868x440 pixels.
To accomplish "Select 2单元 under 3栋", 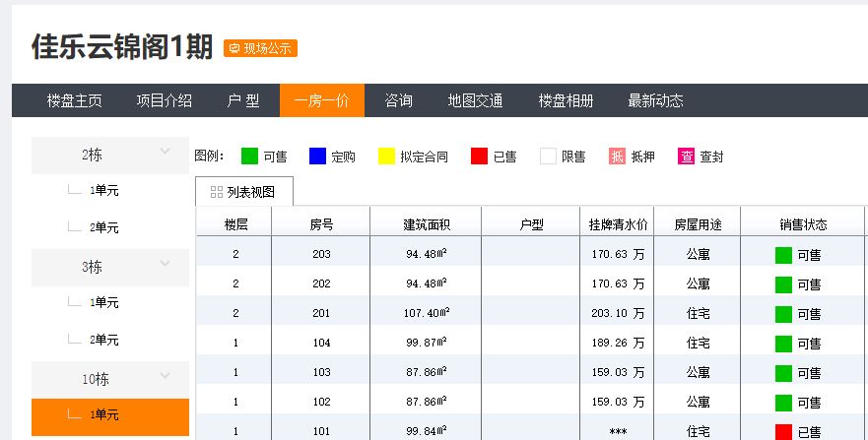I will tap(104, 341).
